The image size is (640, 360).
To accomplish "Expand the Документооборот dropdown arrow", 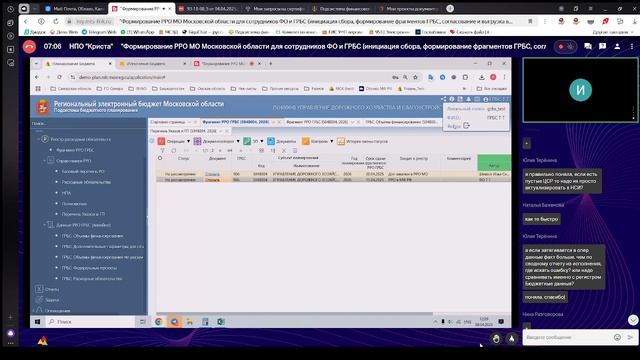I will 238,141.
